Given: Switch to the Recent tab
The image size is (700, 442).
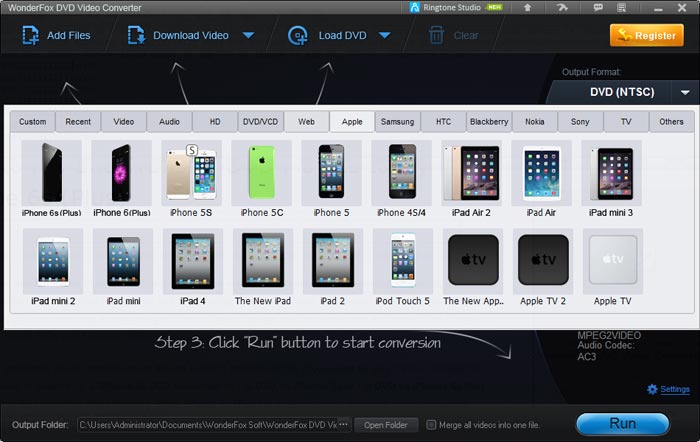Looking at the screenshot, I should pos(78,122).
